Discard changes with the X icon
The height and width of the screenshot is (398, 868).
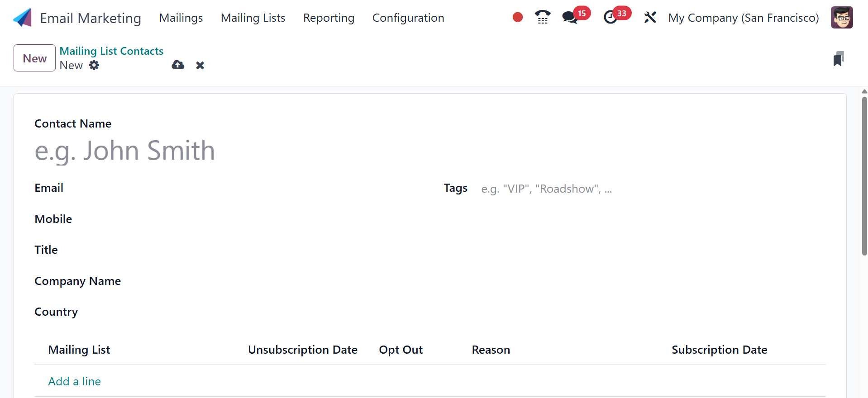(x=200, y=66)
